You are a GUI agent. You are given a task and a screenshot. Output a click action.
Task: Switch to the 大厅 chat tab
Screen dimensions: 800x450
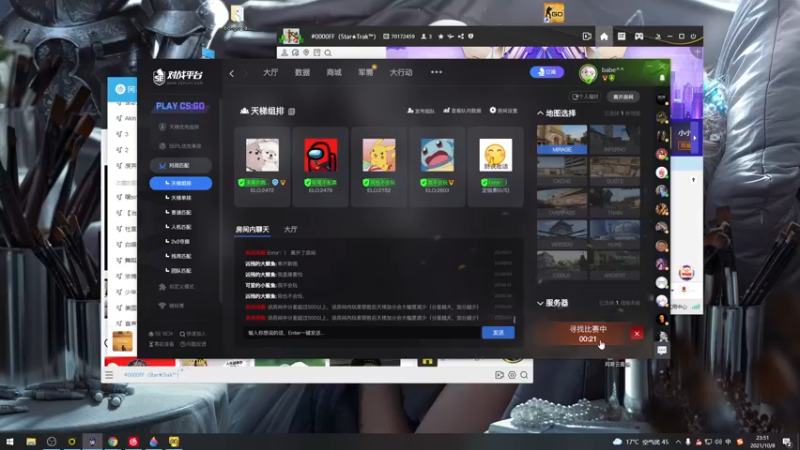click(290, 230)
